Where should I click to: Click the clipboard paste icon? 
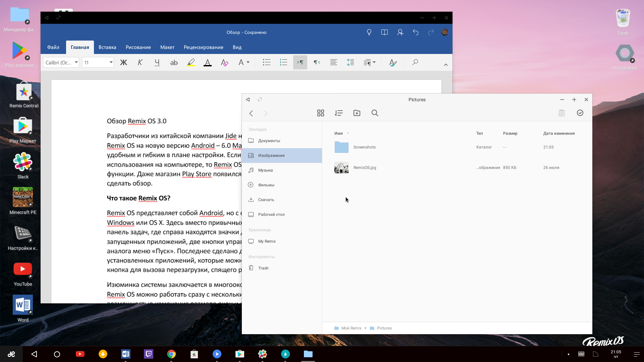click(562, 113)
